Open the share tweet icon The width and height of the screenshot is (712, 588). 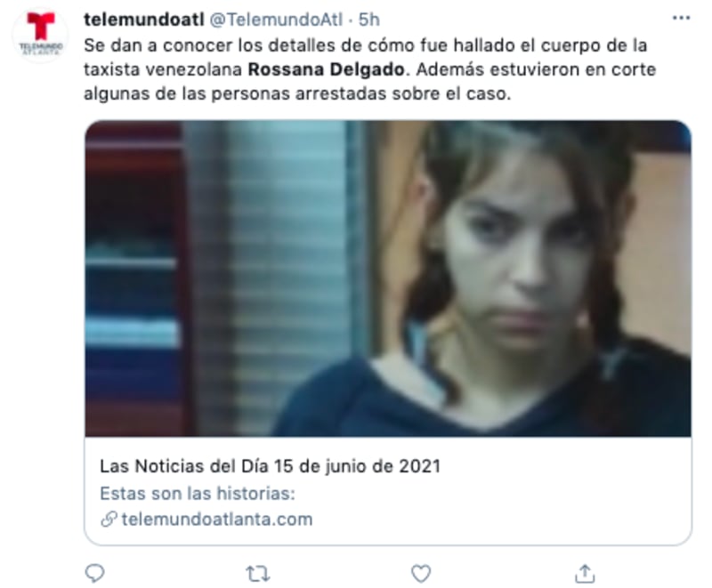tap(585, 574)
